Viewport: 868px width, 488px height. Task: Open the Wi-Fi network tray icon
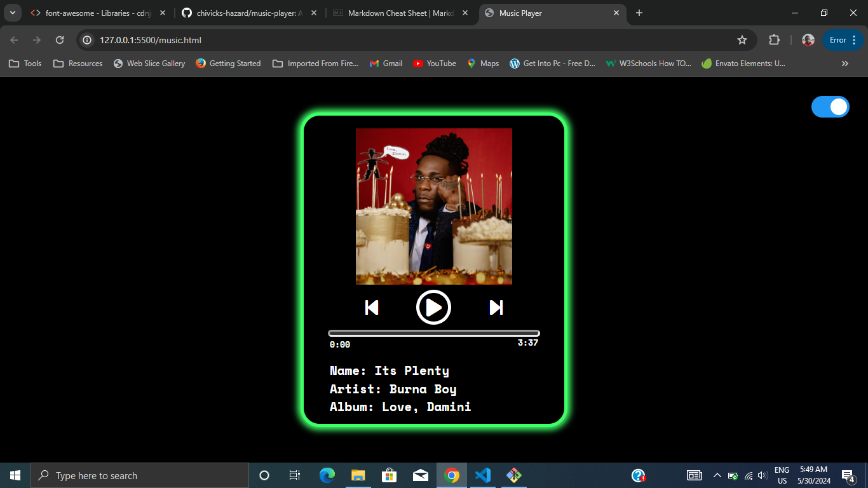click(x=749, y=475)
